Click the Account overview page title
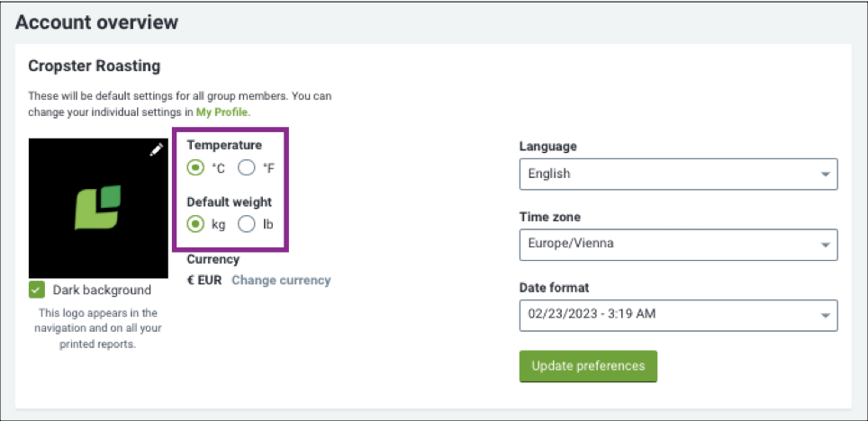Screen dimensions: 868x421 pyautogui.click(x=97, y=22)
